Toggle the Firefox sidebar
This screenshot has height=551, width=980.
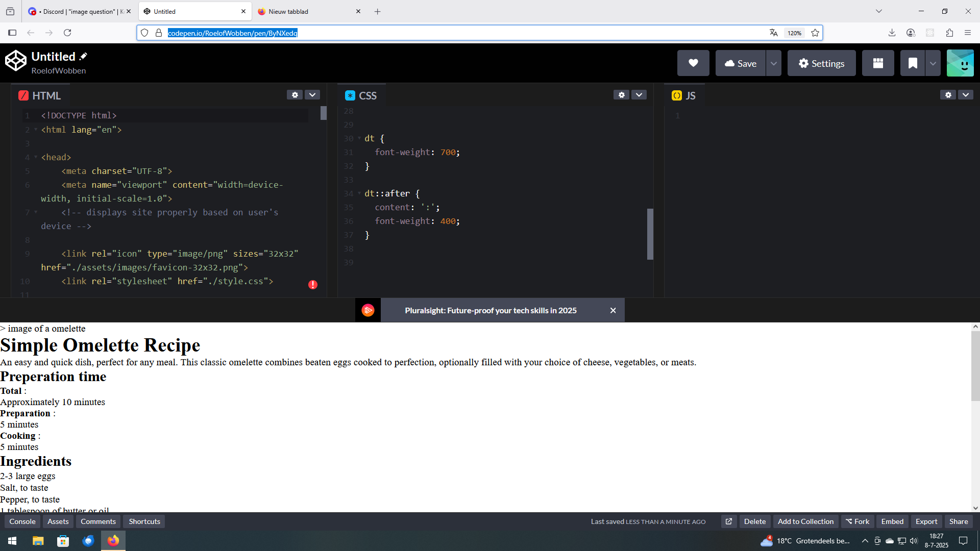(x=12, y=33)
